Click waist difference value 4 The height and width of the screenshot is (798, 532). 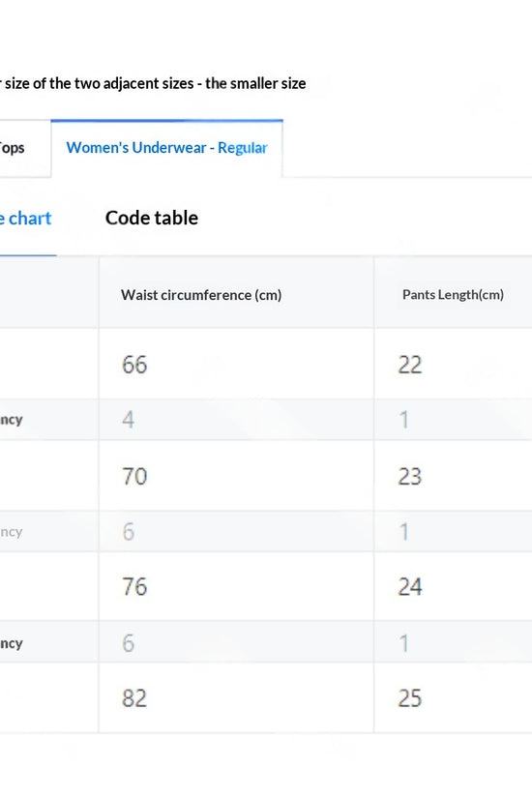pyautogui.click(x=129, y=420)
